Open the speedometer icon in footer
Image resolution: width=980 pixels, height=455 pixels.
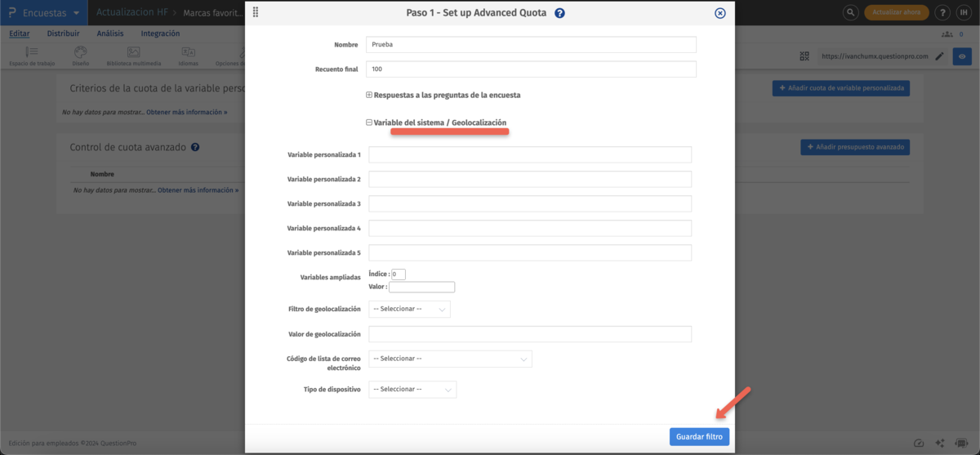(919, 443)
